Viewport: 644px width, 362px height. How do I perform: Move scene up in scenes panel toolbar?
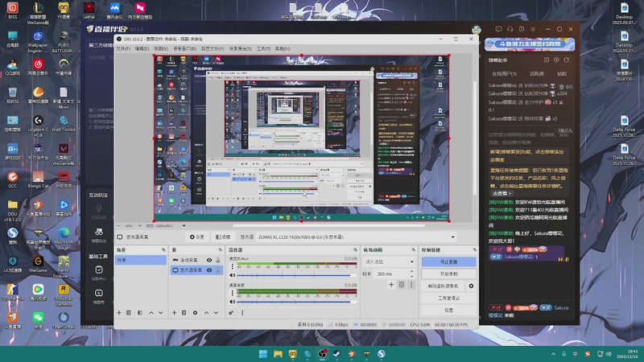tap(151, 313)
